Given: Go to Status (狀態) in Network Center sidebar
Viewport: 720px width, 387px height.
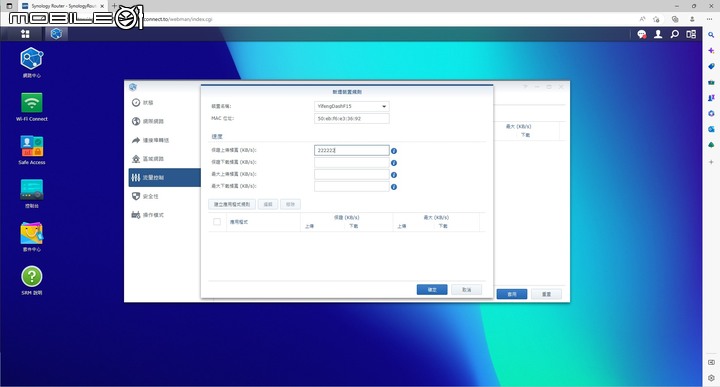Looking at the screenshot, I should (163, 102).
